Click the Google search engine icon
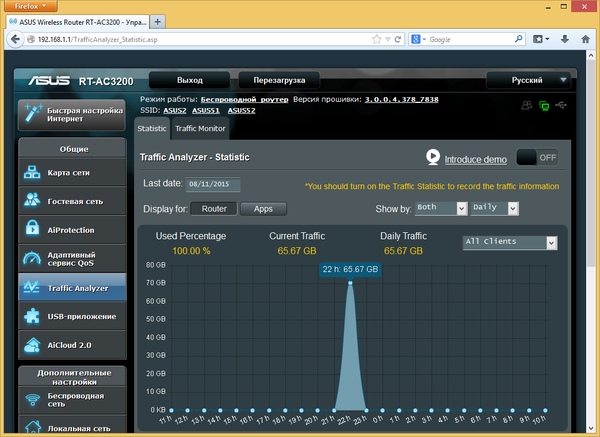 416,39
